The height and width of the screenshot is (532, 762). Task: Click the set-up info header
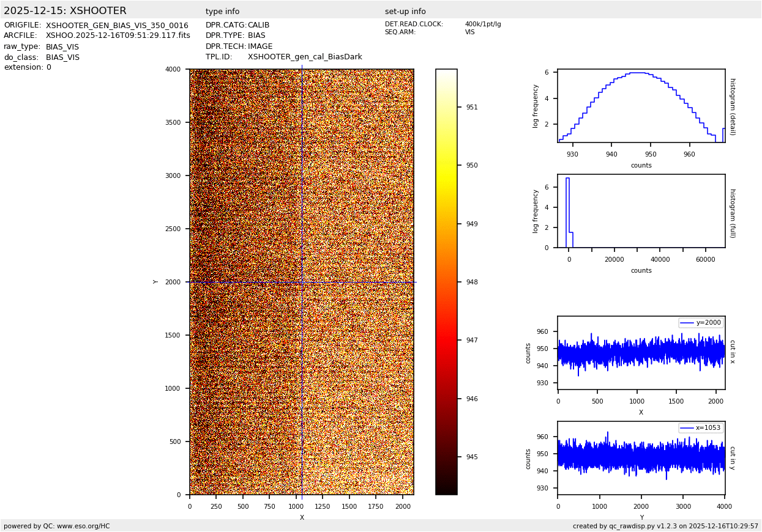coord(405,12)
